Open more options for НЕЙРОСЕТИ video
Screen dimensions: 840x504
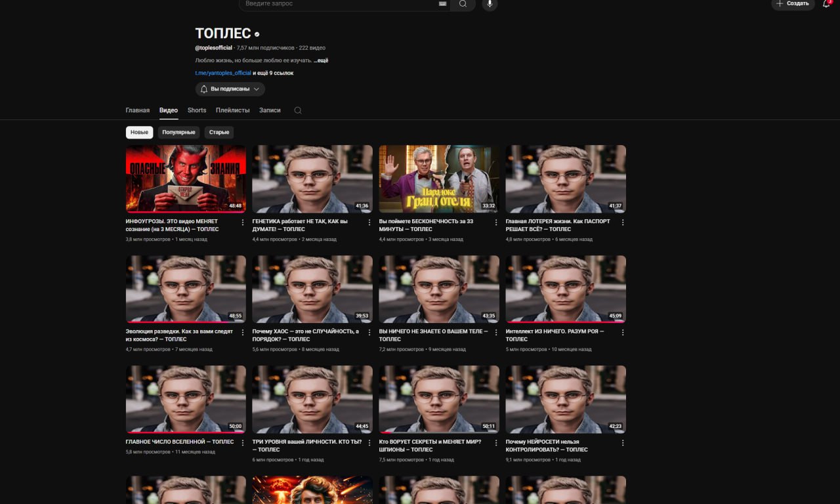623,443
